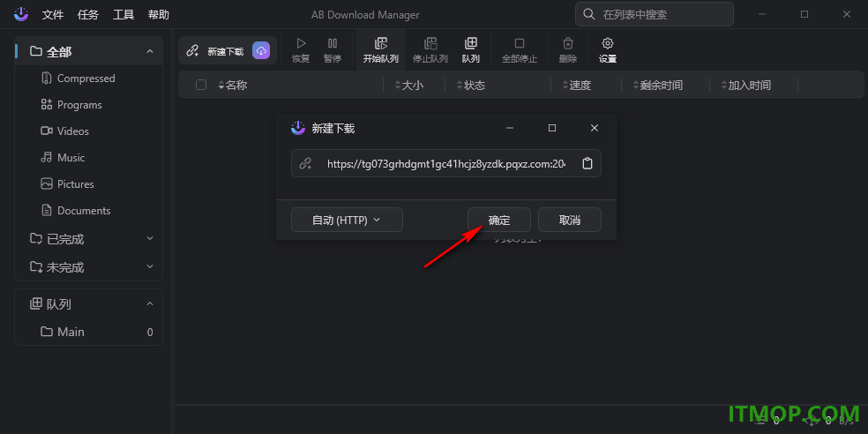Collapse the Queues (队列) sidebar chevron
Screen dimensions: 868x434
tap(149, 304)
